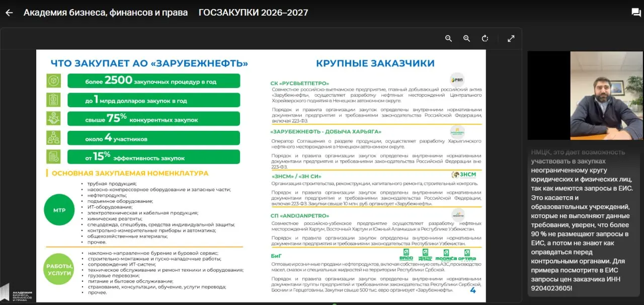Click the ЗНСМ logo
The width and height of the screenshot is (644, 305).
[x=463, y=175]
